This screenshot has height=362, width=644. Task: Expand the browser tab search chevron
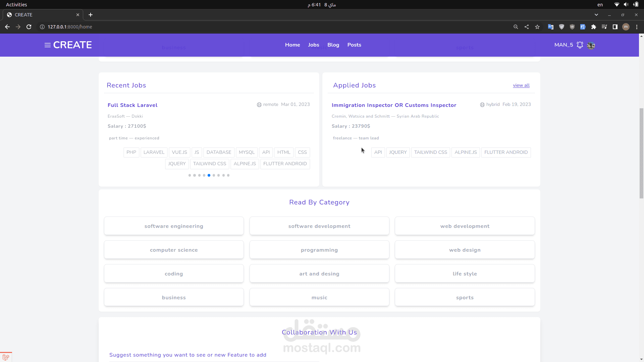pyautogui.click(x=596, y=15)
